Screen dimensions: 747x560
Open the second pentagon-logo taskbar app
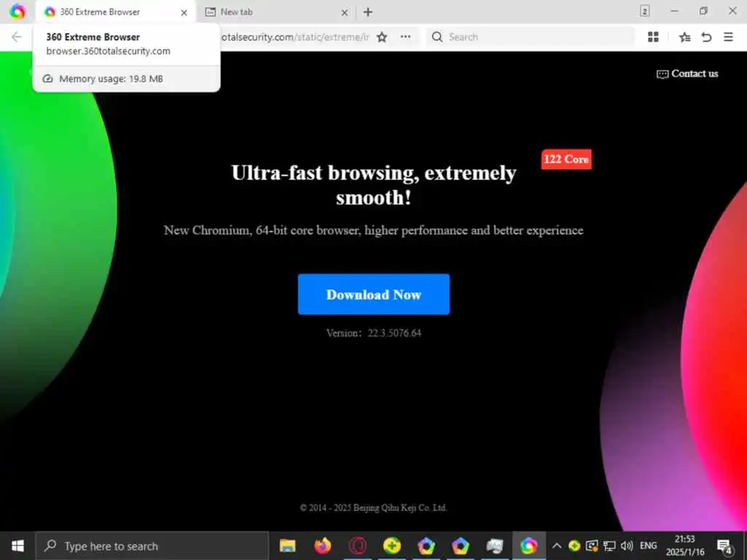(460, 545)
